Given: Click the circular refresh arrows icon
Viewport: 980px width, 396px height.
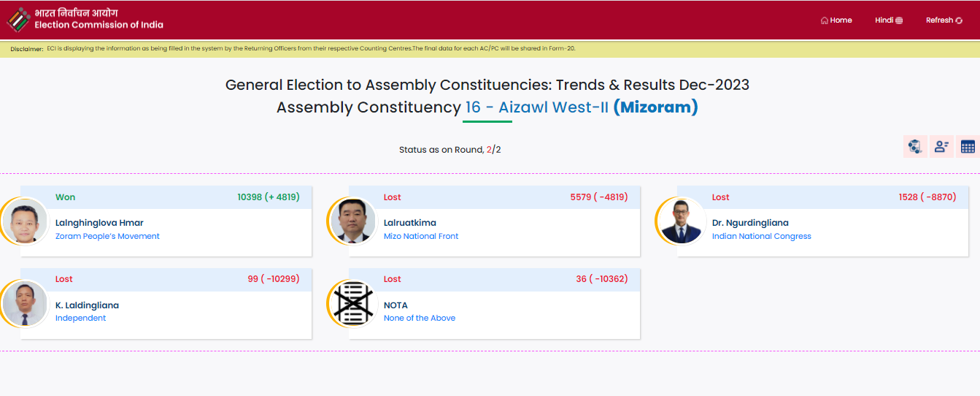Looking at the screenshot, I should tap(959, 20).
